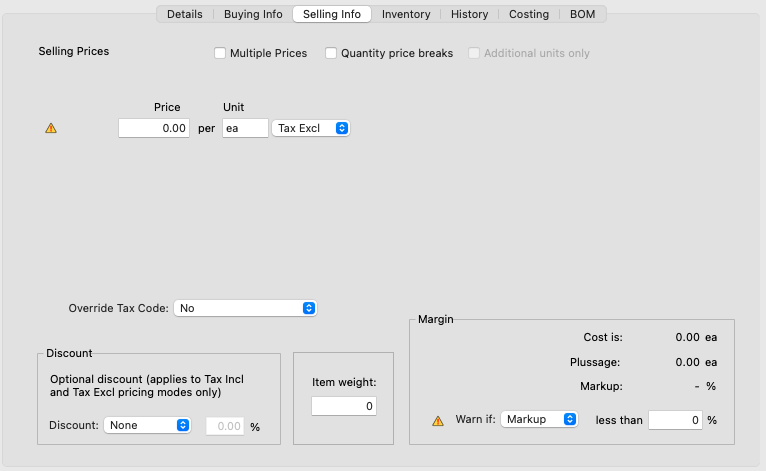Click the warning icon beside the Price field
The height and width of the screenshot is (471, 766).
(x=51, y=128)
